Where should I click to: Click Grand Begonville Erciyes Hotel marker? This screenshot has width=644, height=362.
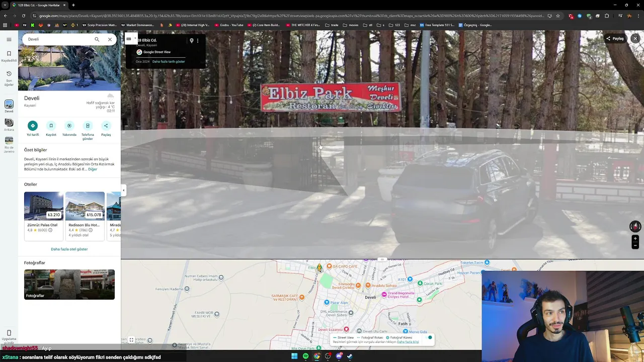pyautogui.click(x=384, y=295)
